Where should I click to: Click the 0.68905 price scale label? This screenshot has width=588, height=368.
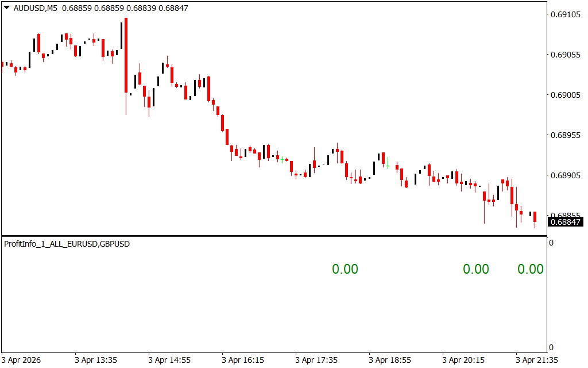point(565,175)
